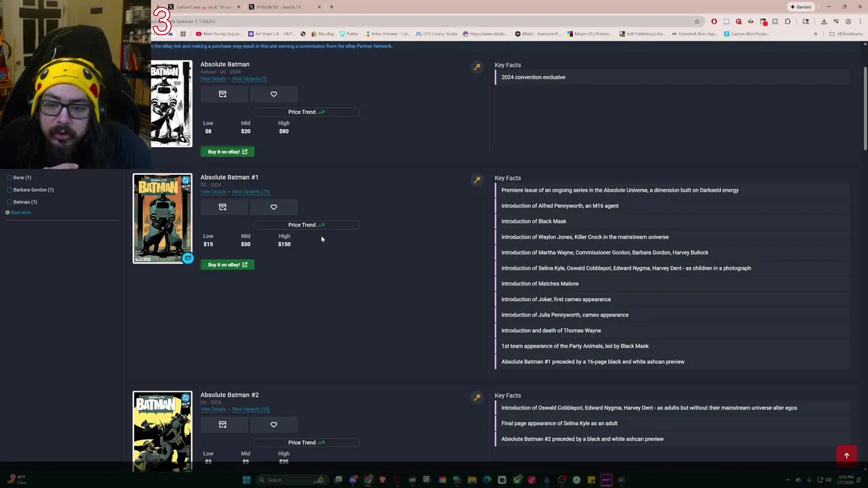Open View Variants for Absolute Batman #1
The height and width of the screenshot is (488, 868).
pos(250,192)
